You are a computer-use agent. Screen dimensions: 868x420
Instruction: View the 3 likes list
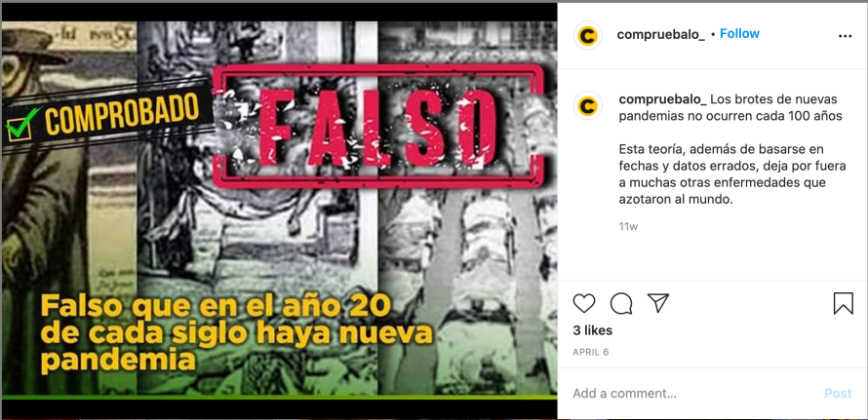click(x=592, y=330)
